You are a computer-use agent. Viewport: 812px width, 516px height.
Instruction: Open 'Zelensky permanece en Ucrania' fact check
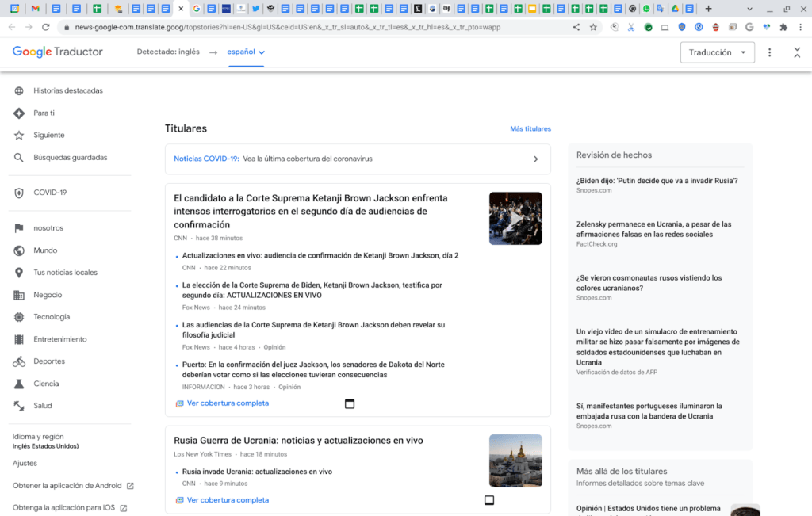(x=653, y=229)
